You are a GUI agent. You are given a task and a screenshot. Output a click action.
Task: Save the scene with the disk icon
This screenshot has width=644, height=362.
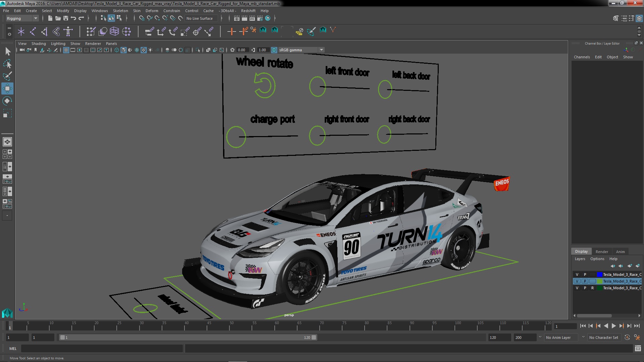click(x=66, y=18)
